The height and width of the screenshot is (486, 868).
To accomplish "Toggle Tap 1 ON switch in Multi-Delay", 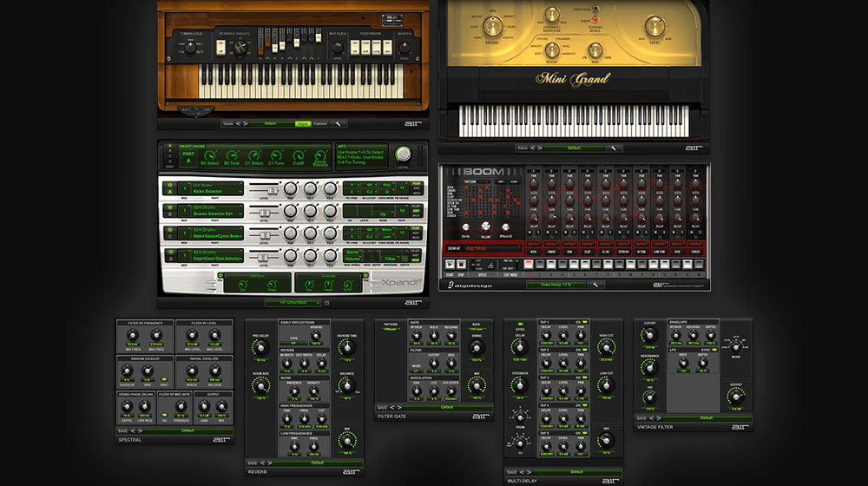I will pos(584,322).
